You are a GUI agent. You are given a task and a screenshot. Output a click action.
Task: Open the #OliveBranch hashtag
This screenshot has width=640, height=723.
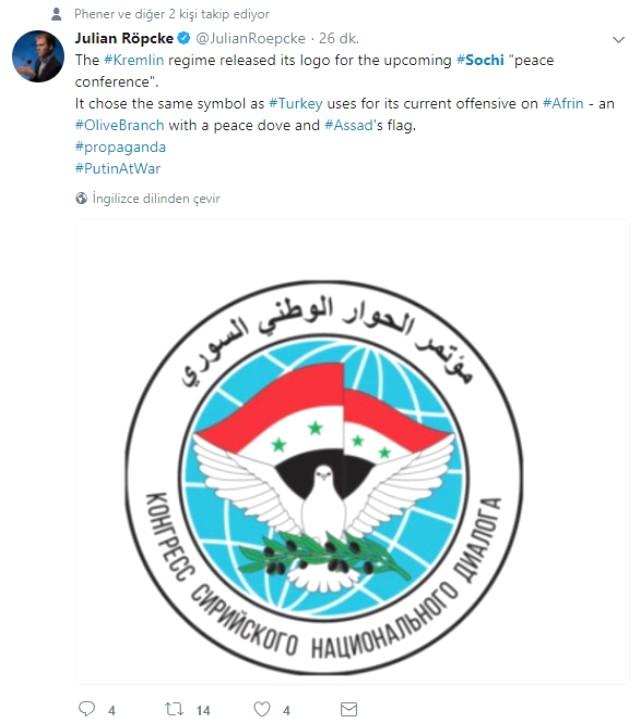point(119,125)
